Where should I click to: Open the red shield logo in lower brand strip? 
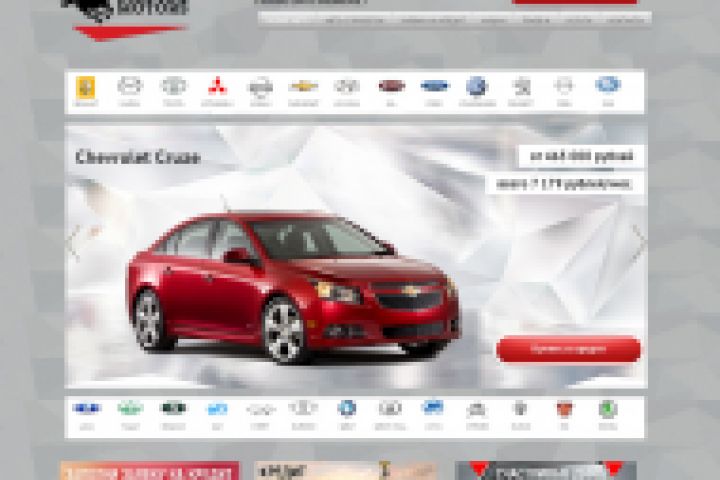[564, 409]
